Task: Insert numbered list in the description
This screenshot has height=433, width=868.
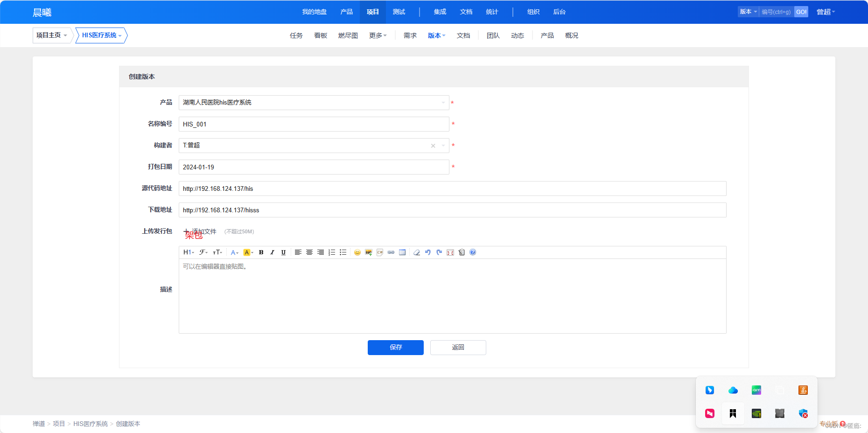Action: pos(332,252)
